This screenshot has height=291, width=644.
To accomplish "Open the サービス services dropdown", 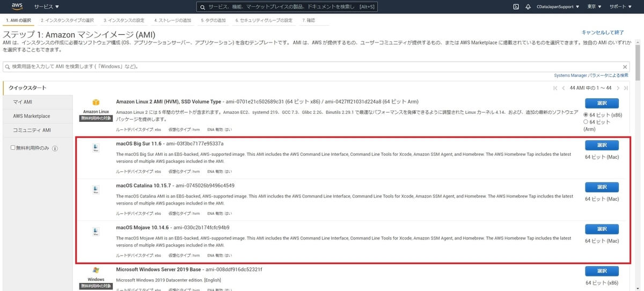I will 47,7.
